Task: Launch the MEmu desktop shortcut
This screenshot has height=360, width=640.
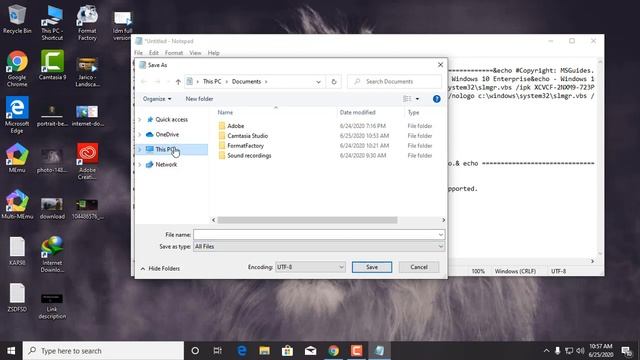Action: [17, 158]
